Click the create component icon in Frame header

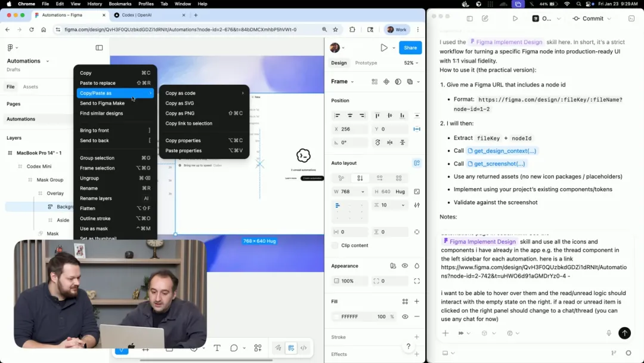coord(386,82)
